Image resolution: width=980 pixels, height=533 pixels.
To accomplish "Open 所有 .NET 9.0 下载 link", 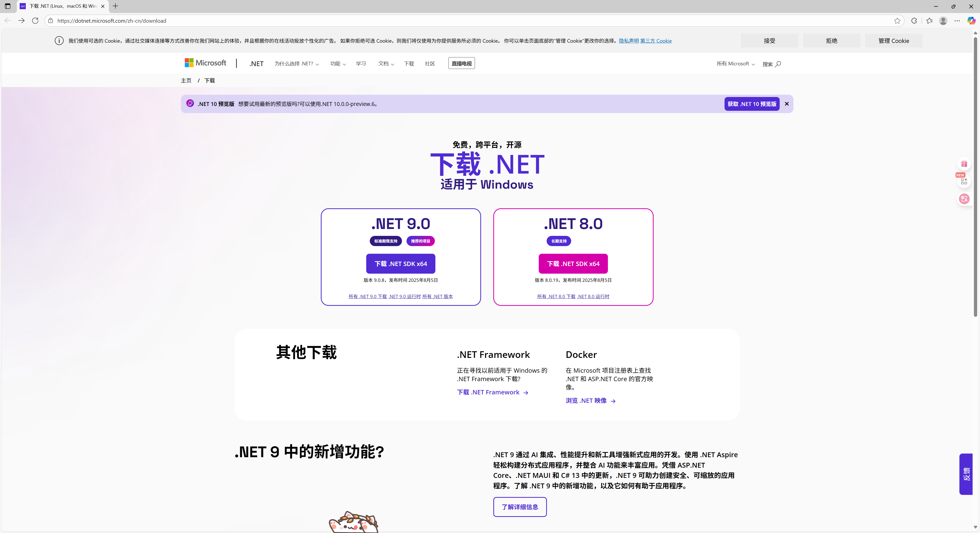I will click(x=367, y=296).
